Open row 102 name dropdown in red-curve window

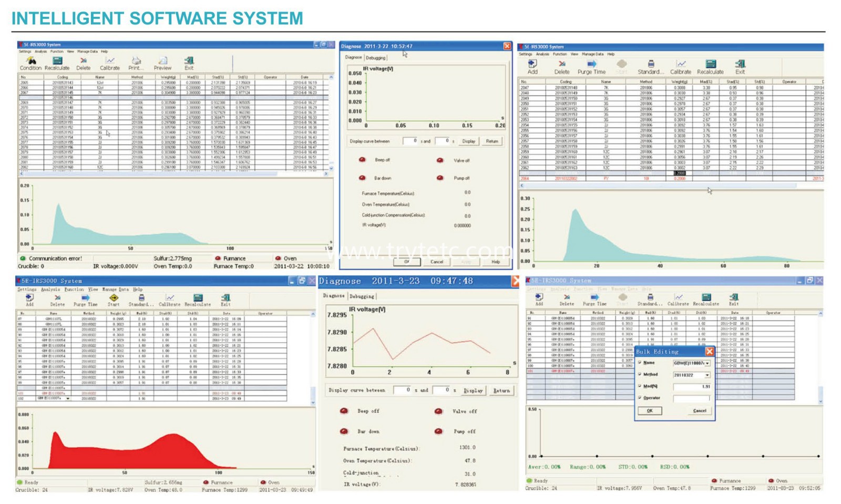click(x=68, y=399)
